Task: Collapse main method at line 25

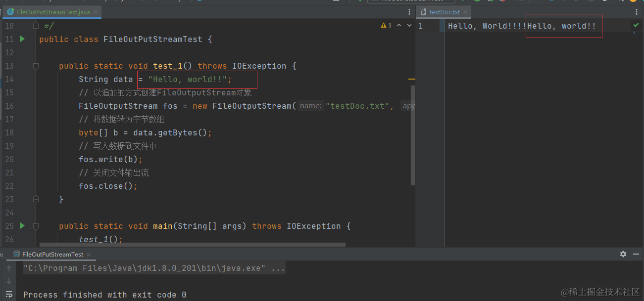Action: (36, 225)
